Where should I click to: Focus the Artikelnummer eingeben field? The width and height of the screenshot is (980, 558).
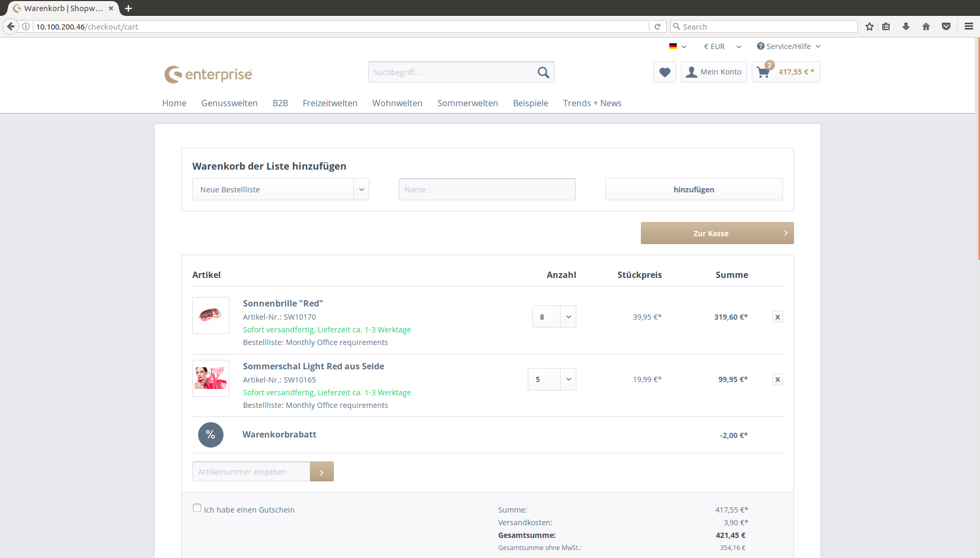(251, 472)
